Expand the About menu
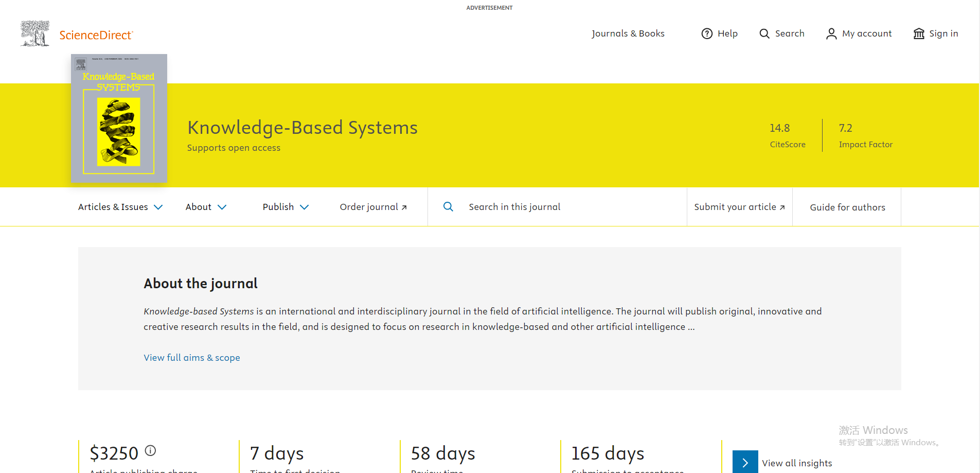Screen dimensions: 980x473 click(206, 207)
